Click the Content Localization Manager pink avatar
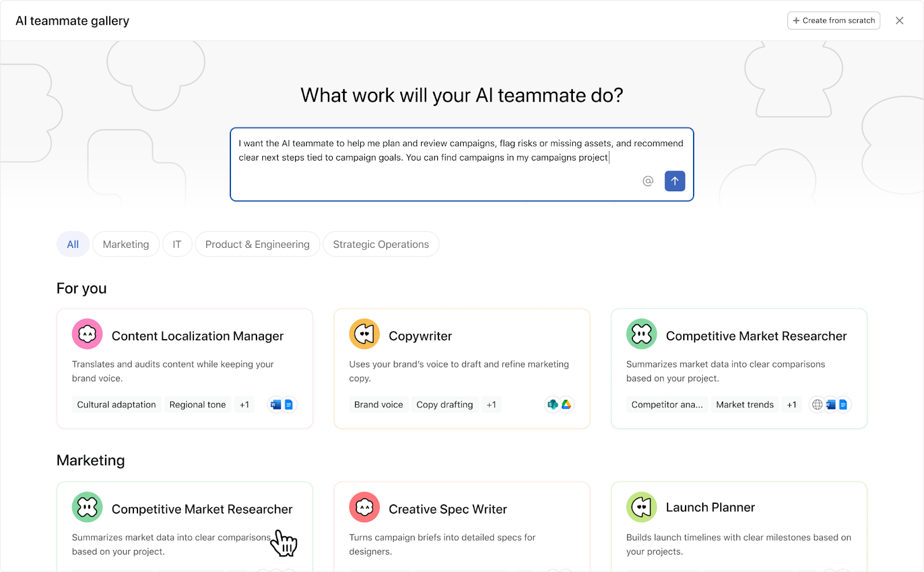The width and height of the screenshot is (924, 572). pyautogui.click(x=87, y=334)
